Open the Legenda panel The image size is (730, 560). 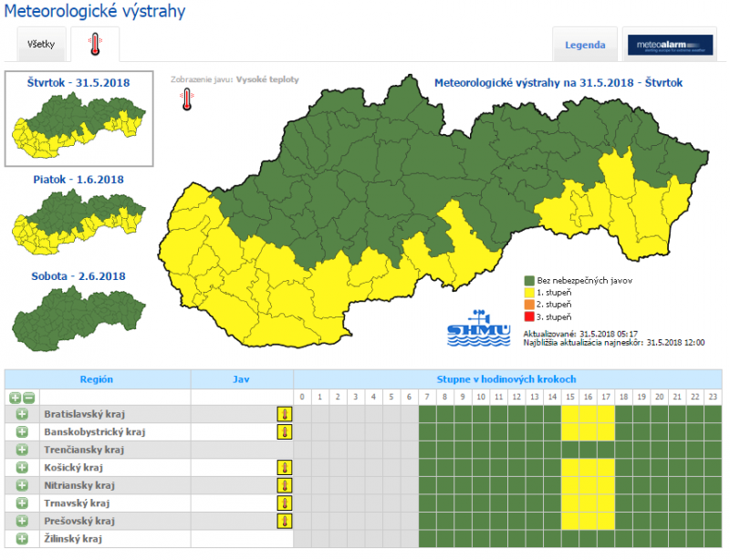pyautogui.click(x=585, y=45)
